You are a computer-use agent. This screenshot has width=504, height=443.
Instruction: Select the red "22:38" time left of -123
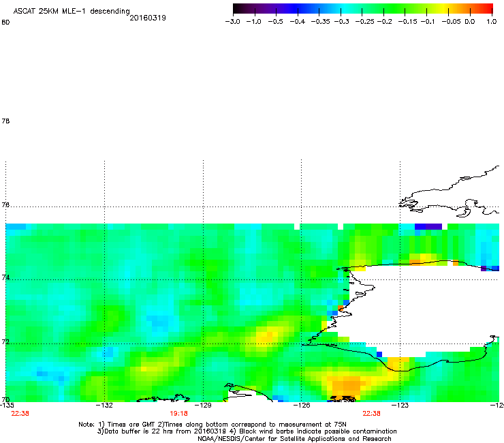[x=372, y=414]
